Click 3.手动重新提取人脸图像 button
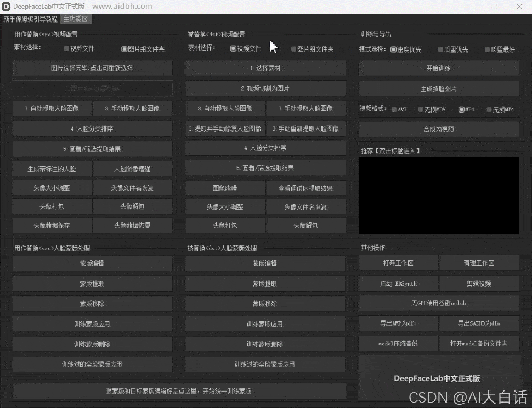532x408 pixels. coord(305,128)
